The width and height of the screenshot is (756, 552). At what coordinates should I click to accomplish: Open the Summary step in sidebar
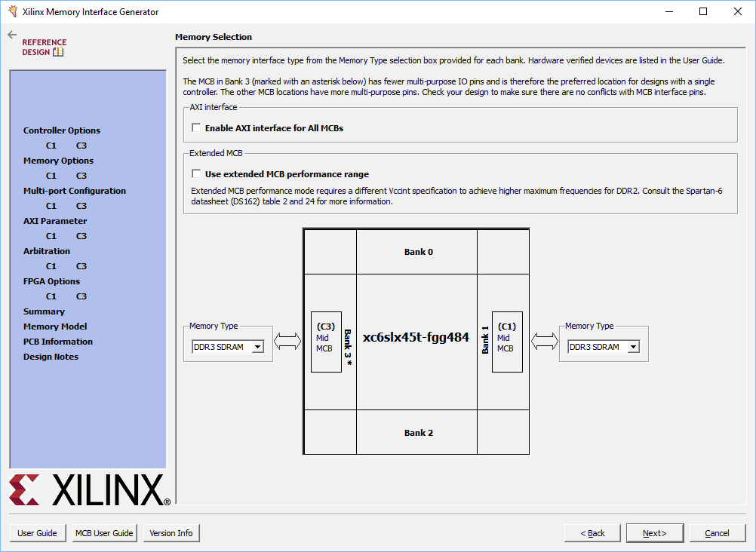44,311
